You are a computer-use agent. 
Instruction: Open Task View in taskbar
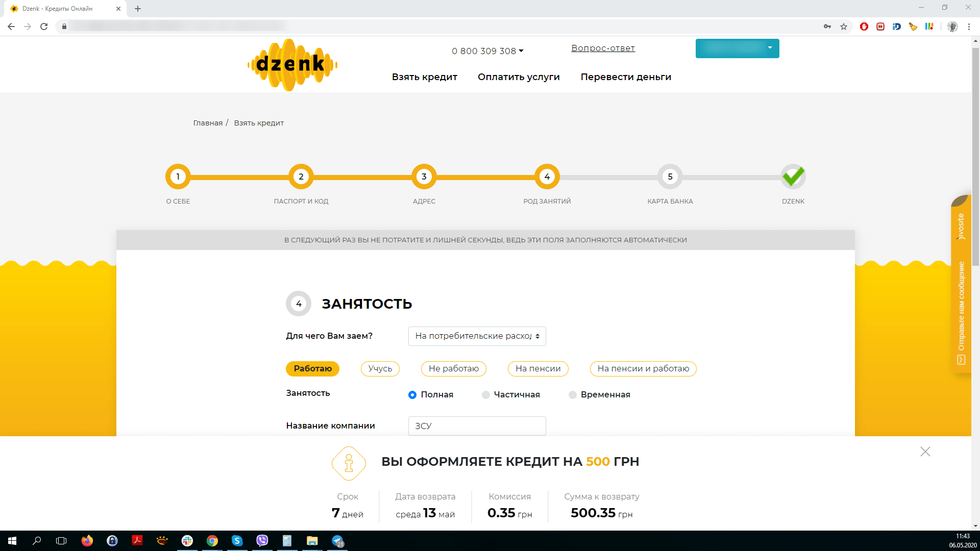coord(61,541)
